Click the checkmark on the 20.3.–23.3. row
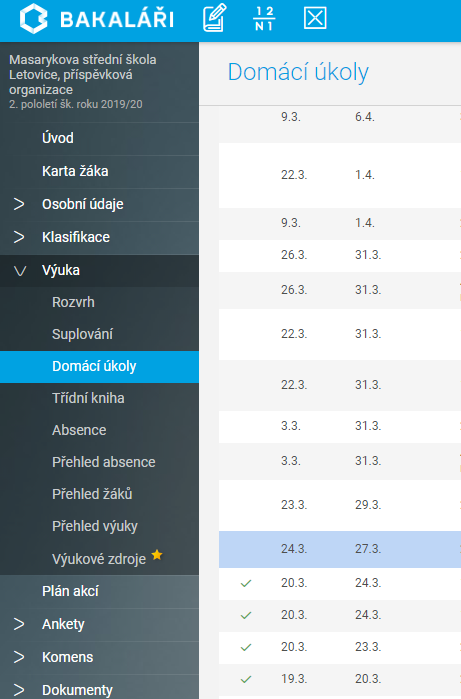This screenshot has width=461, height=699. (246, 647)
